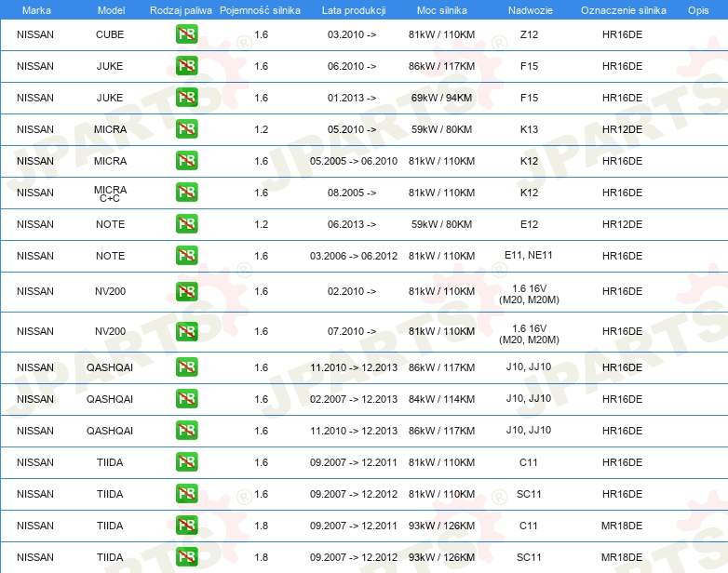Image resolution: width=728 pixels, height=573 pixels.
Task: Select the E12 body cell
Action: point(529,224)
